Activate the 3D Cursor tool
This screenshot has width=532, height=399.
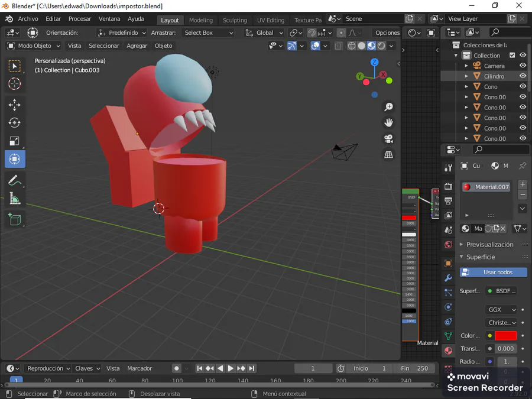point(15,83)
